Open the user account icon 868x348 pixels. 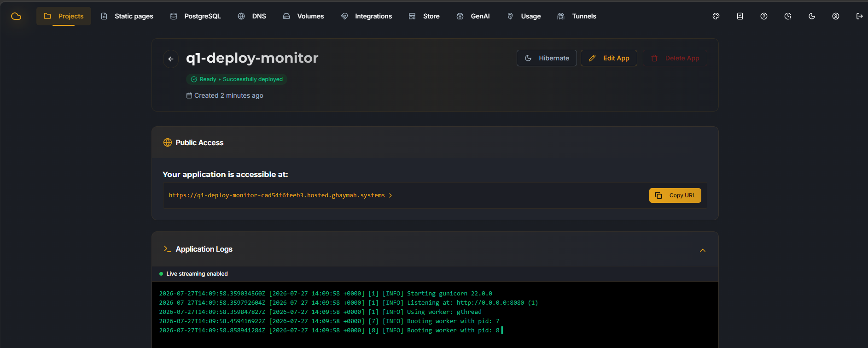836,16
